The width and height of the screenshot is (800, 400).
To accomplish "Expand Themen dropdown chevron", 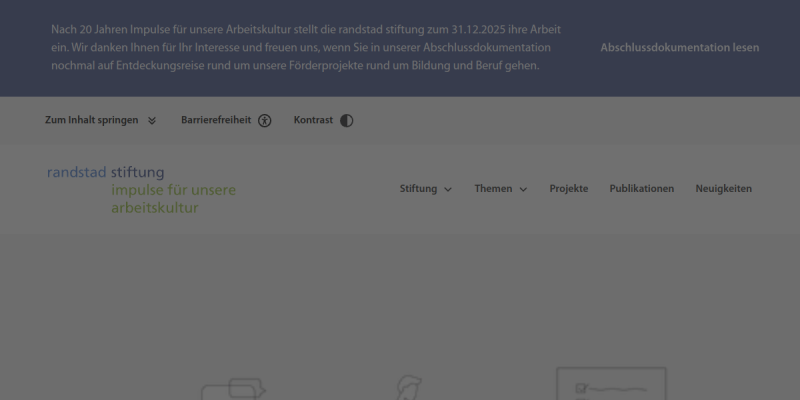I will 523,190.
